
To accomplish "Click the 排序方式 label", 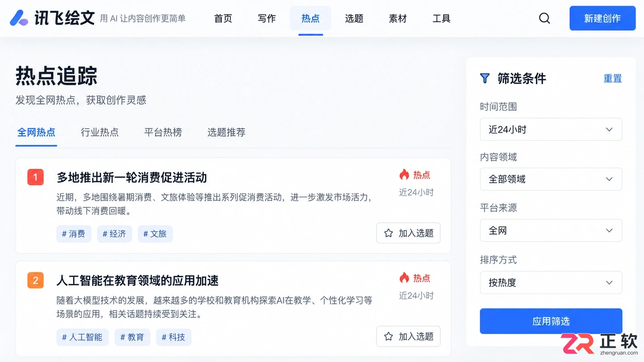I will (498, 260).
